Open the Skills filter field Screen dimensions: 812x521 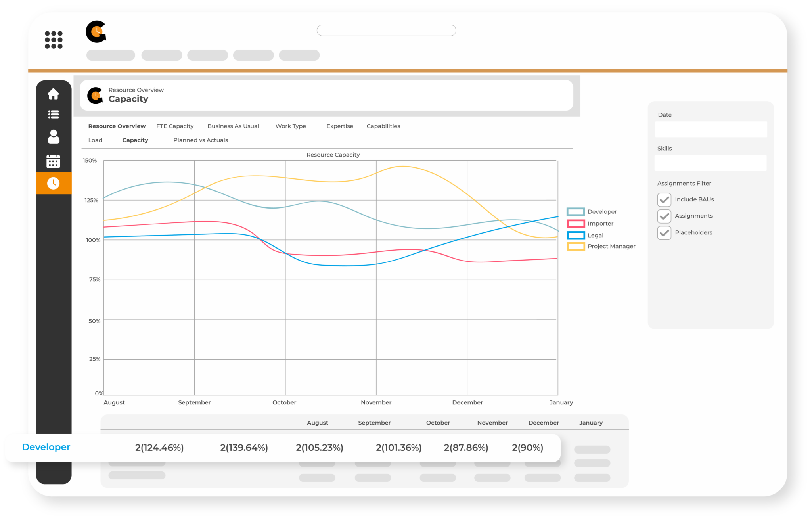710,163
